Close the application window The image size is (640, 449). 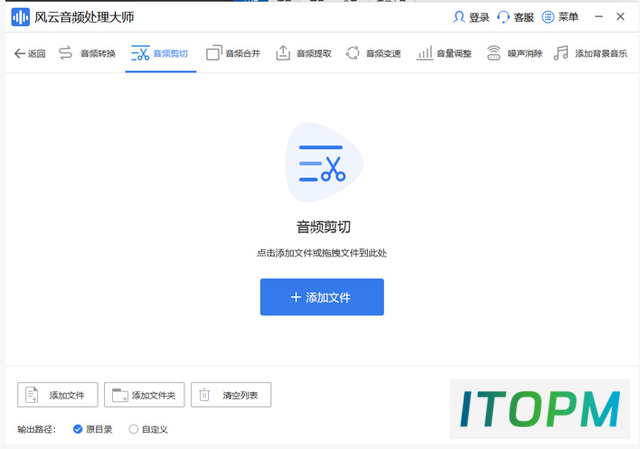pos(620,17)
